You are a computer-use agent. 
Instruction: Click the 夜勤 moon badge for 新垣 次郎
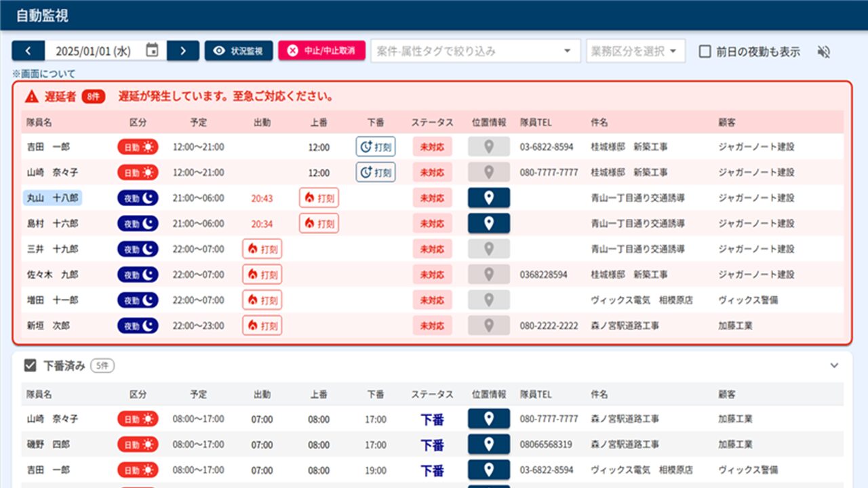pos(138,325)
